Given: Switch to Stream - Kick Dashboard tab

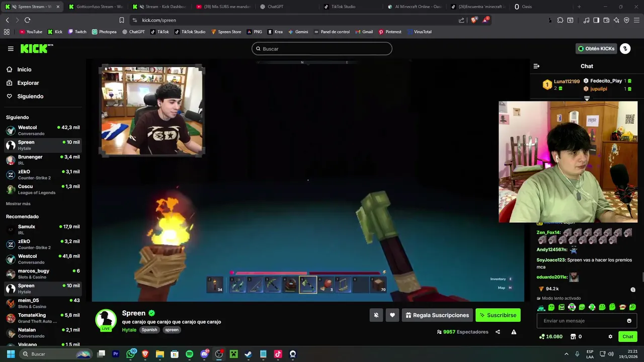Looking at the screenshot, I should tap(159, 7).
